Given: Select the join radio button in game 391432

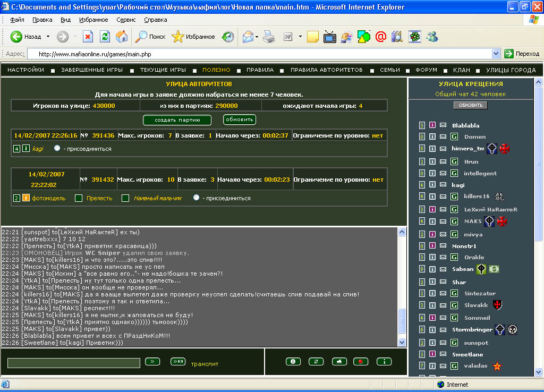Looking at the screenshot, I should 196,198.
